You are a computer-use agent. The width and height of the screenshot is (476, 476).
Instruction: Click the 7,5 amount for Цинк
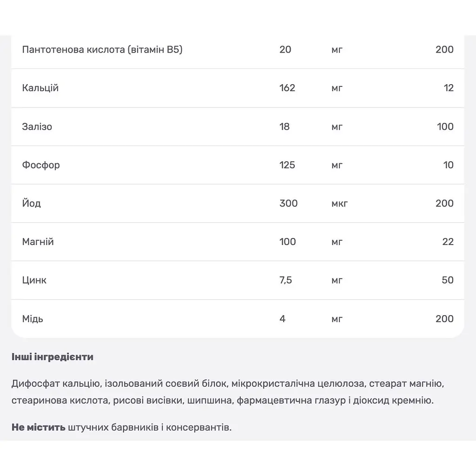coord(286,280)
